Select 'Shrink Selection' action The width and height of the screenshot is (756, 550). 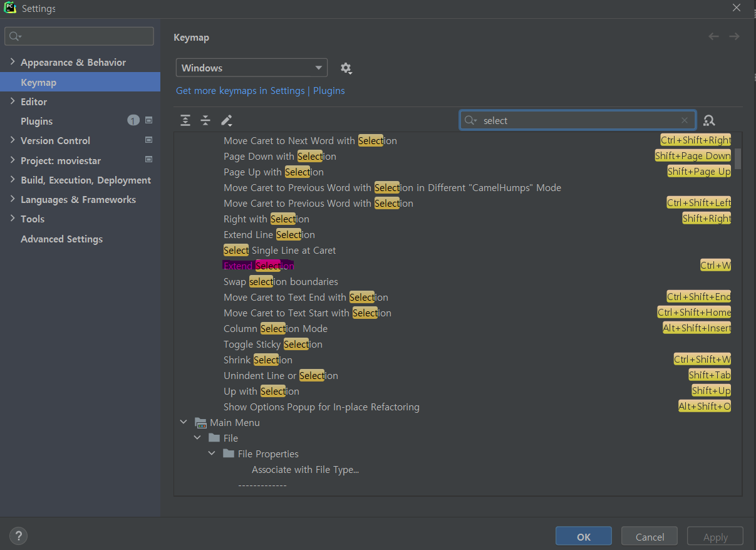(x=258, y=360)
